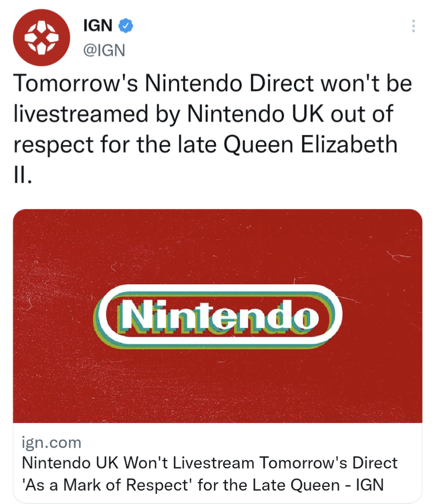Open the ign.com domain label
435x504 pixels.
tap(52, 443)
